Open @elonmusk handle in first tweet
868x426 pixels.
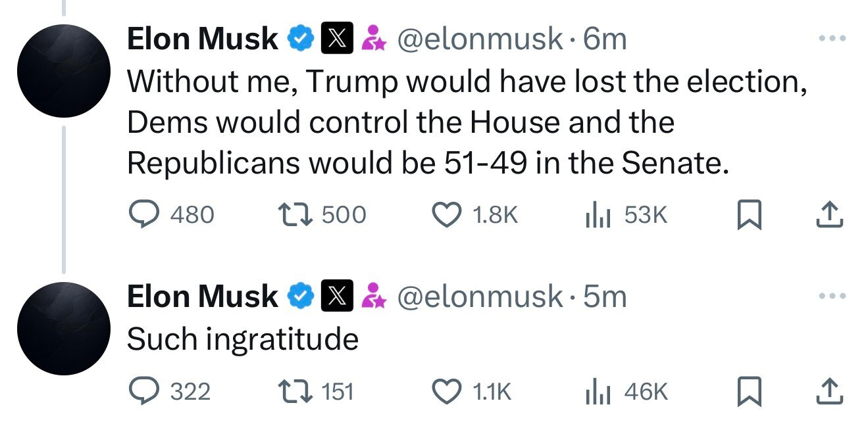[x=479, y=39]
